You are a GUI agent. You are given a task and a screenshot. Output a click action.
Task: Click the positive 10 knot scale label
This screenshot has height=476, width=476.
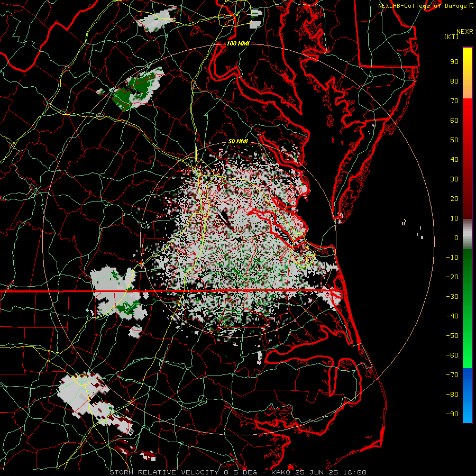(454, 218)
